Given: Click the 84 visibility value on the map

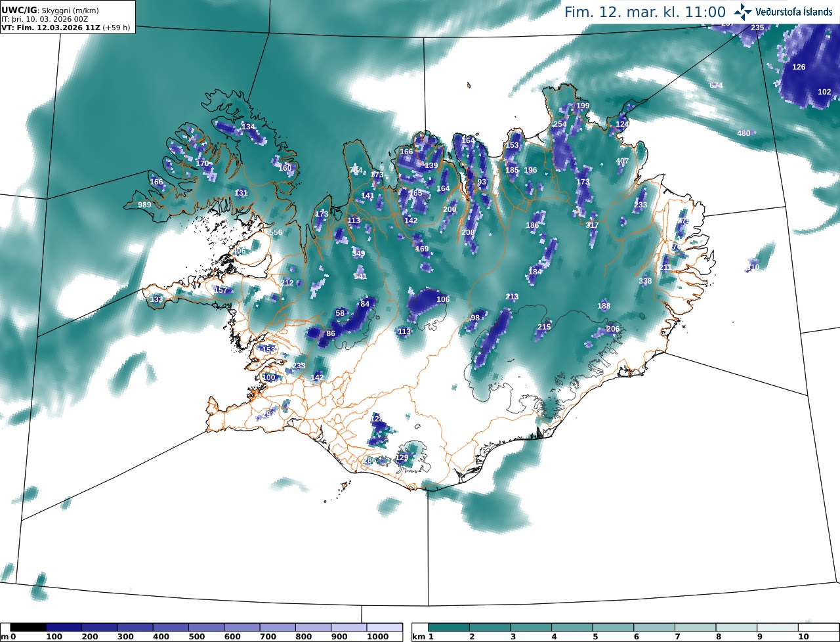Looking at the screenshot, I should click(366, 304).
